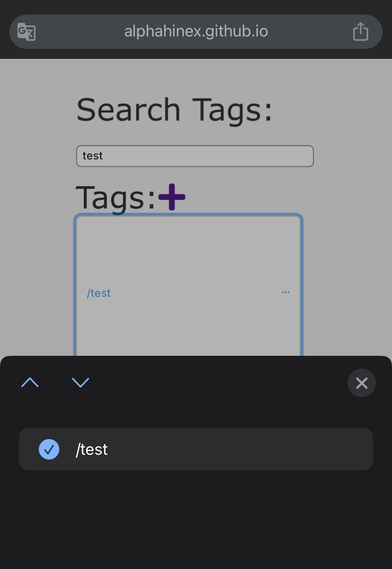The width and height of the screenshot is (392, 569).
Task: Dismiss the picker with the X button
Action: [x=362, y=383]
